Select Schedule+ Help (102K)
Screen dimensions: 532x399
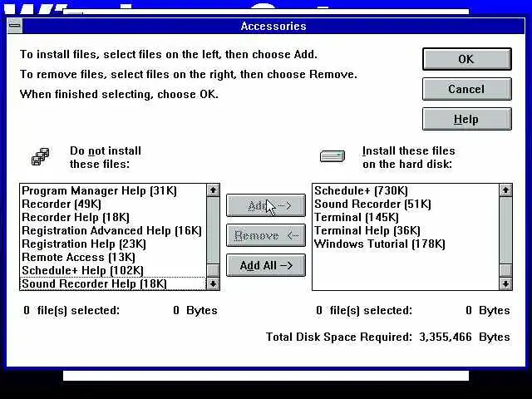(x=113, y=270)
